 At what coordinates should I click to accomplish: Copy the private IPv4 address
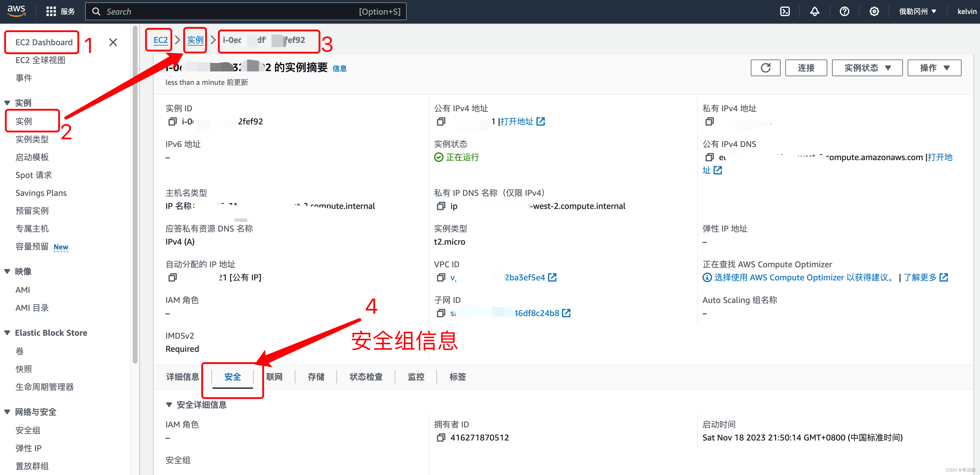pos(709,121)
